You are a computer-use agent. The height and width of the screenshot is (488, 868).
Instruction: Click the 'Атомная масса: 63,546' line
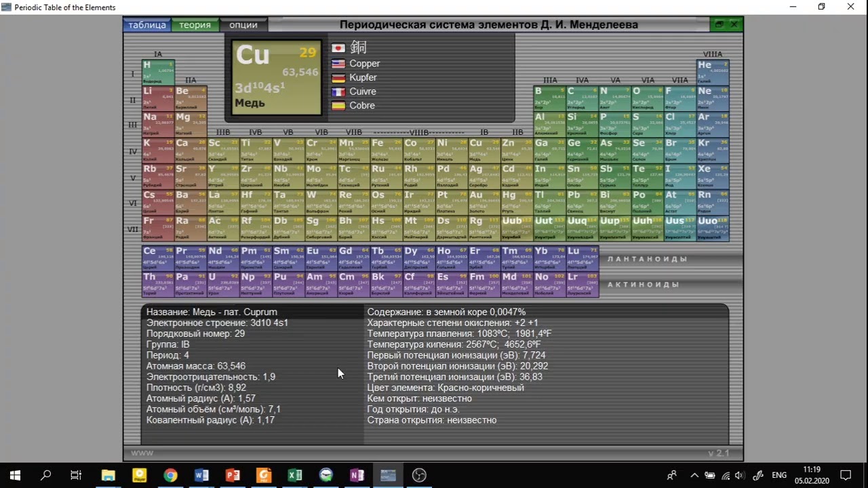(196, 366)
